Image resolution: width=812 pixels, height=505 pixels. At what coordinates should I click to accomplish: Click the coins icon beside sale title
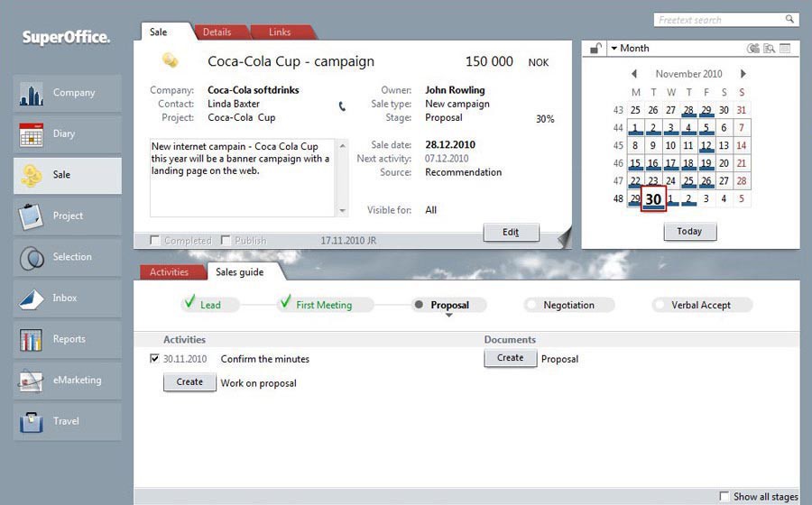(x=170, y=60)
